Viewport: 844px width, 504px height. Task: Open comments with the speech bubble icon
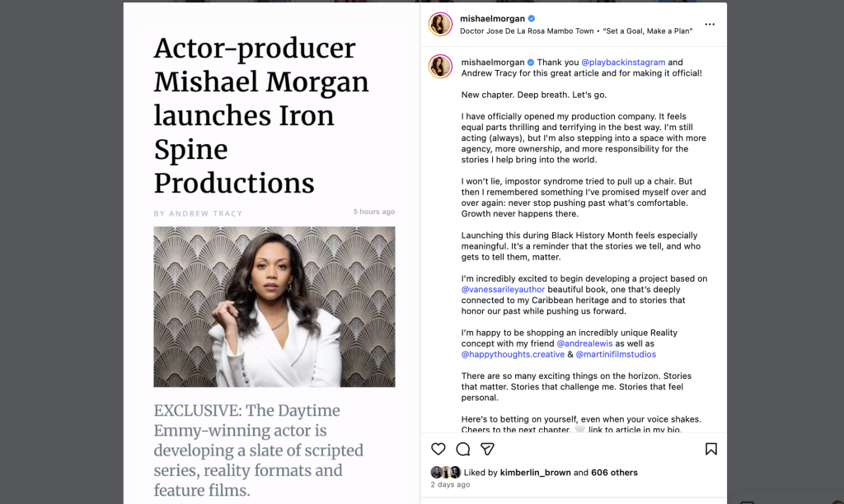pos(463,449)
